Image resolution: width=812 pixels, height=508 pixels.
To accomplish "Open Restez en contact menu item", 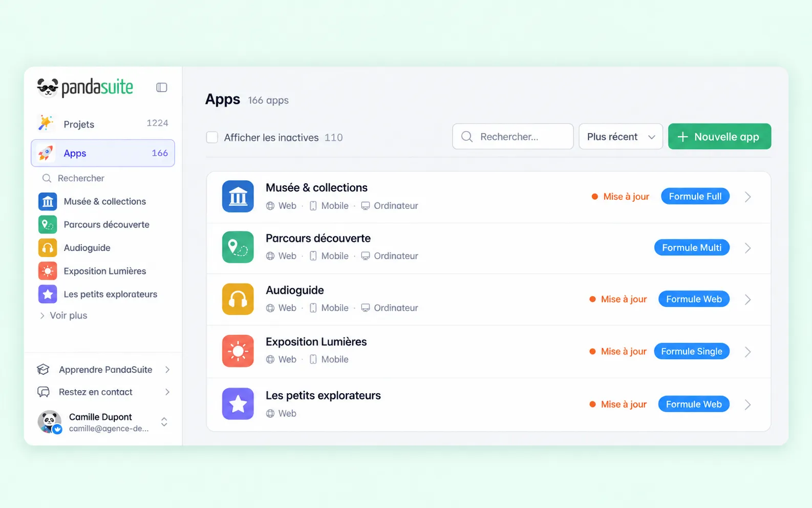I will pyautogui.click(x=103, y=392).
